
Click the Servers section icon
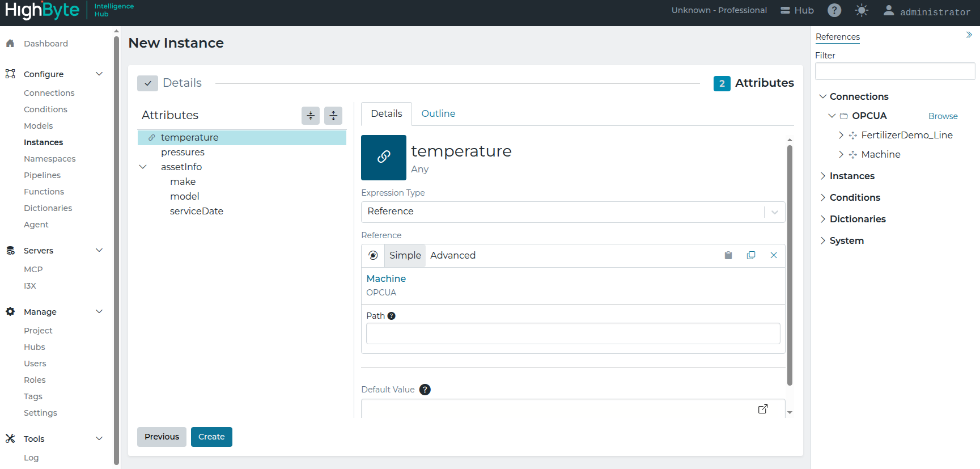(x=10, y=250)
